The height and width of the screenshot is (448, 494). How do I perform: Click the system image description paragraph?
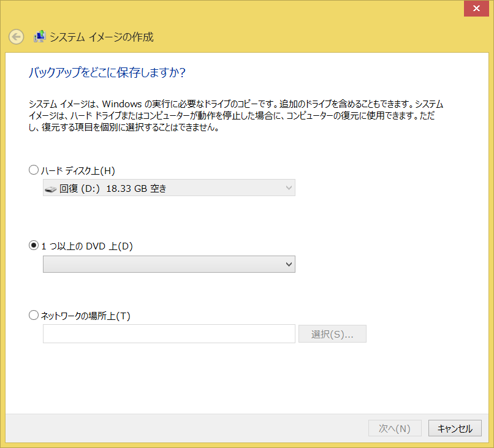[236, 116]
